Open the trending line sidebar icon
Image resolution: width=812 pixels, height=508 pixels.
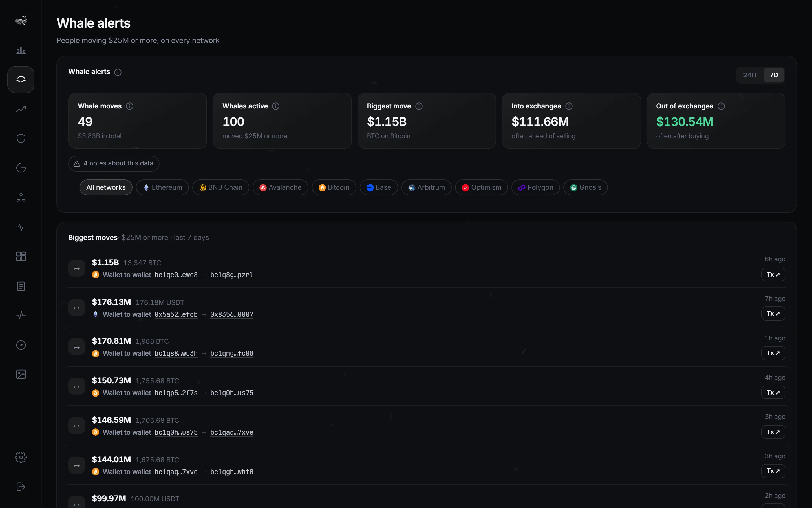(x=21, y=109)
